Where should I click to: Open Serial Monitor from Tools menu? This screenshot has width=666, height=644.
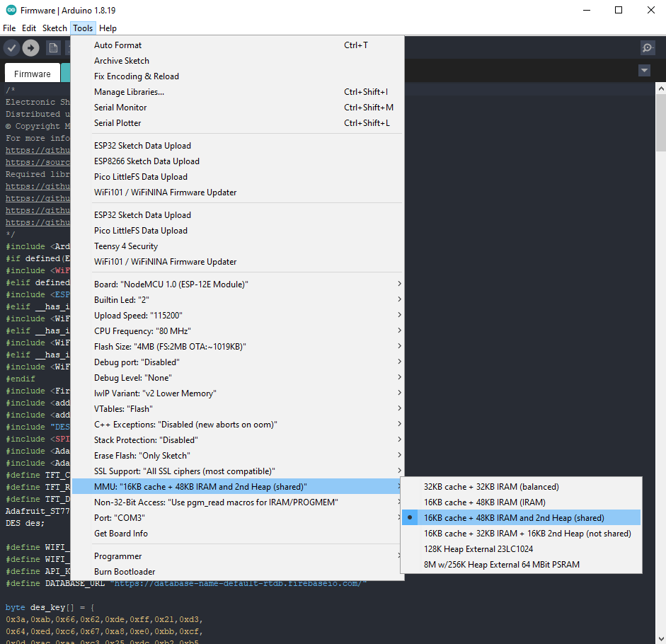pyautogui.click(x=237, y=107)
